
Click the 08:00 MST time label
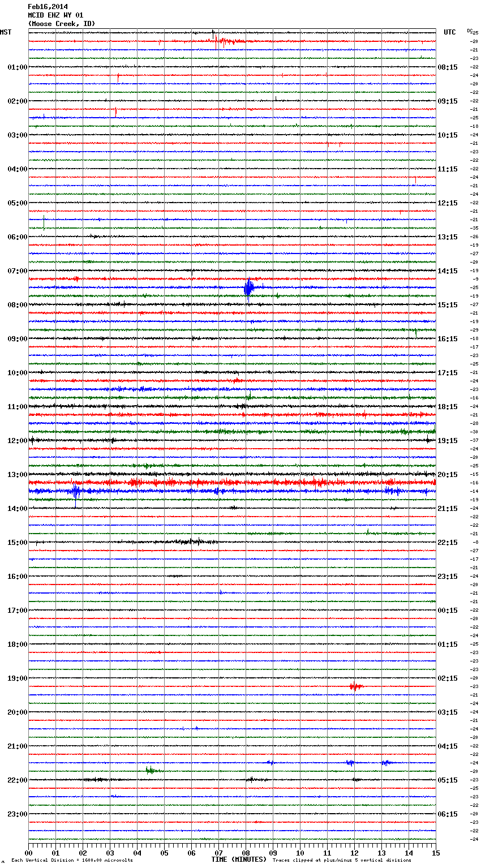[17, 305]
